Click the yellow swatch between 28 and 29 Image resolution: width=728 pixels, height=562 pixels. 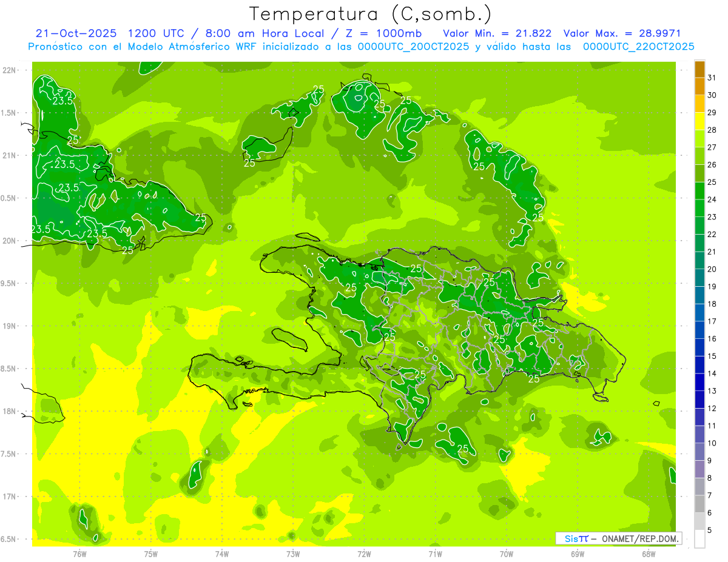pos(699,121)
